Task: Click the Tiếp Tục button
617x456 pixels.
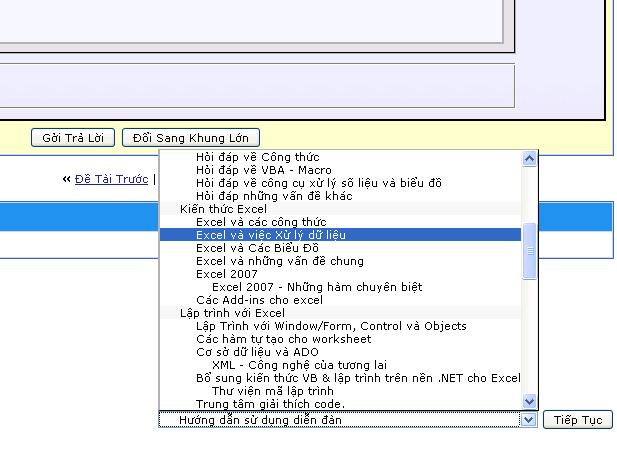Action: [x=578, y=420]
